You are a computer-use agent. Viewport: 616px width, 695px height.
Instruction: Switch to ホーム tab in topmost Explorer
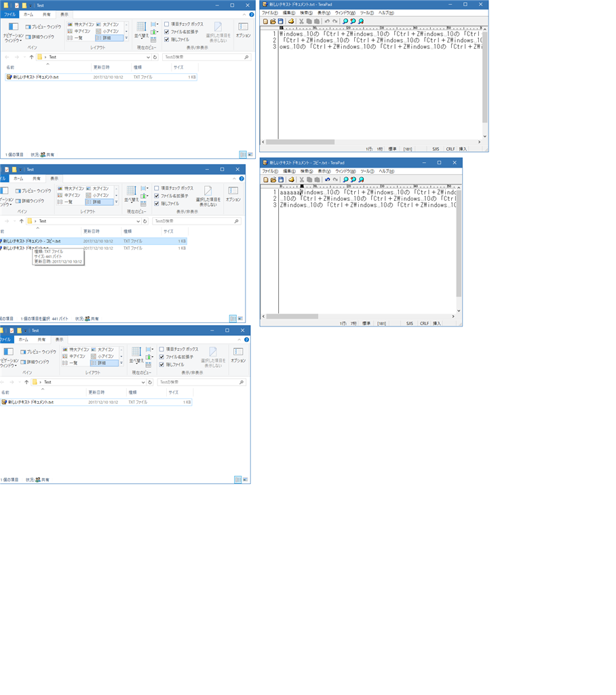pos(28,15)
